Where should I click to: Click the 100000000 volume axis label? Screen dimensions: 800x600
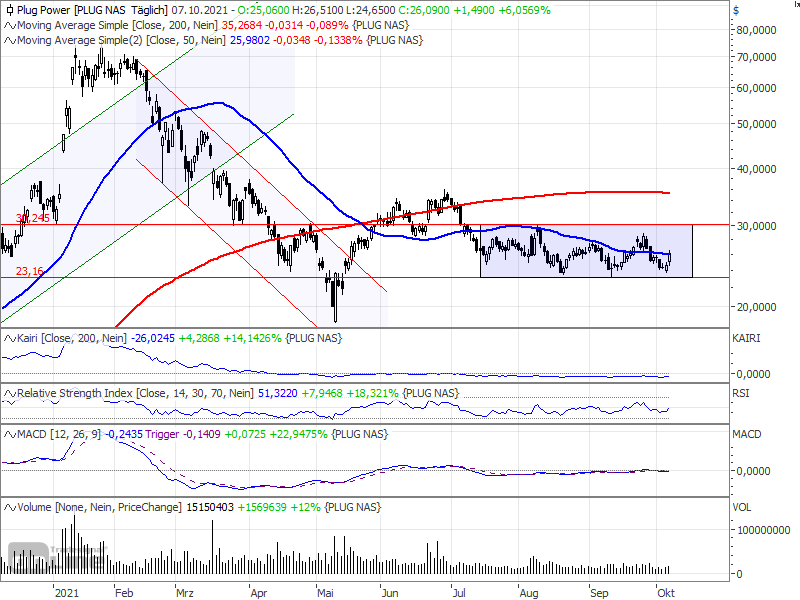point(763,530)
